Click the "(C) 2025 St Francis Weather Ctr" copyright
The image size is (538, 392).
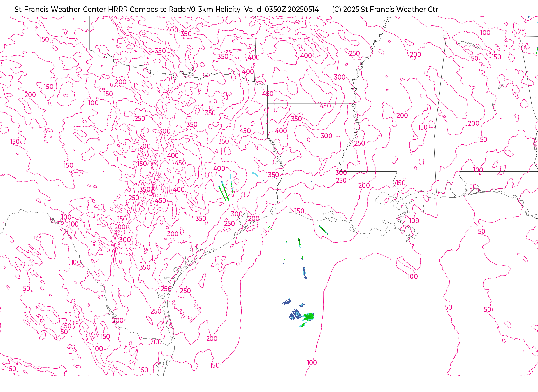point(385,10)
